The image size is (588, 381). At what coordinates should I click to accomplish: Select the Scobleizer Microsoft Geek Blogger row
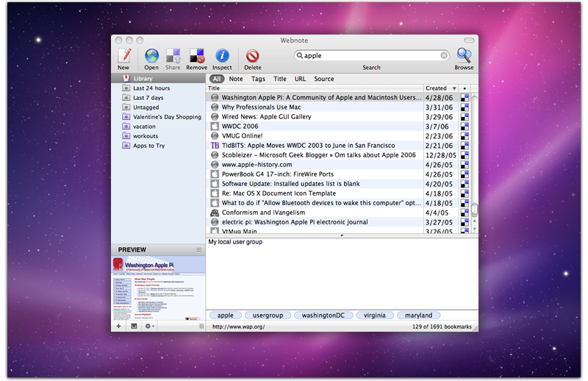pyautogui.click(x=338, y=155)
